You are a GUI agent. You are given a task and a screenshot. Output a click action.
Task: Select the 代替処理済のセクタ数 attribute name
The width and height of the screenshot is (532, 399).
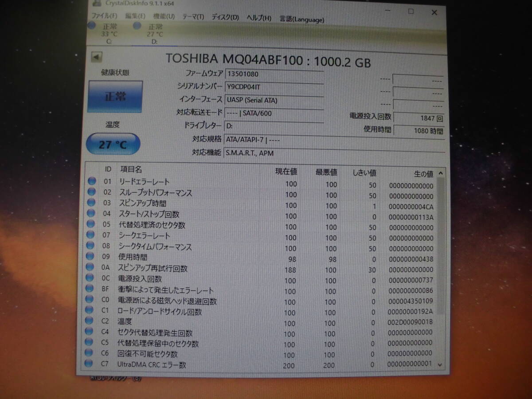(x=152, y=225)
